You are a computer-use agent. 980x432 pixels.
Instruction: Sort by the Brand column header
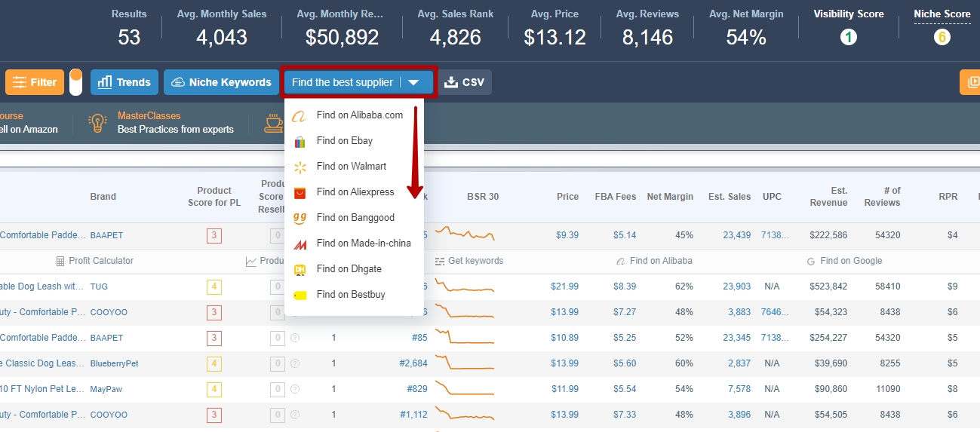tap(103, 197)
